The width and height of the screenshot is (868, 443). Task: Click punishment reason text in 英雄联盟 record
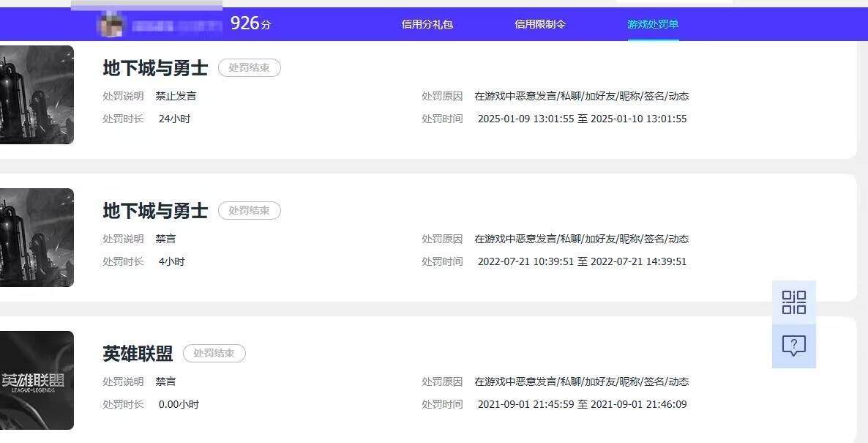(x=582, y=381)
